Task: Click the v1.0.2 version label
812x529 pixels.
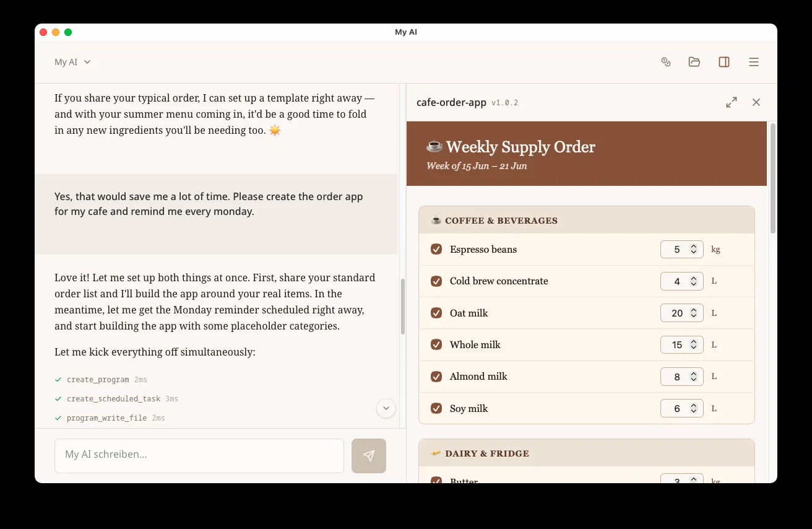Action: [x=504, y=103]
